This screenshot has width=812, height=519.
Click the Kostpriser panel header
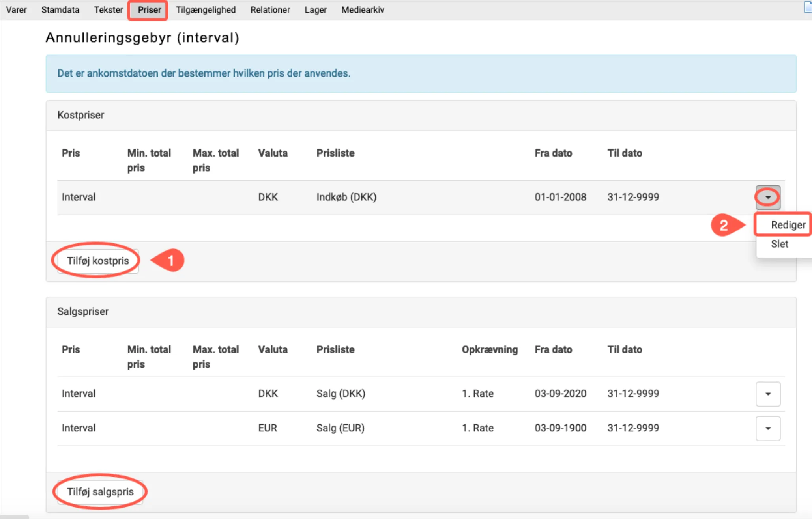81,115
